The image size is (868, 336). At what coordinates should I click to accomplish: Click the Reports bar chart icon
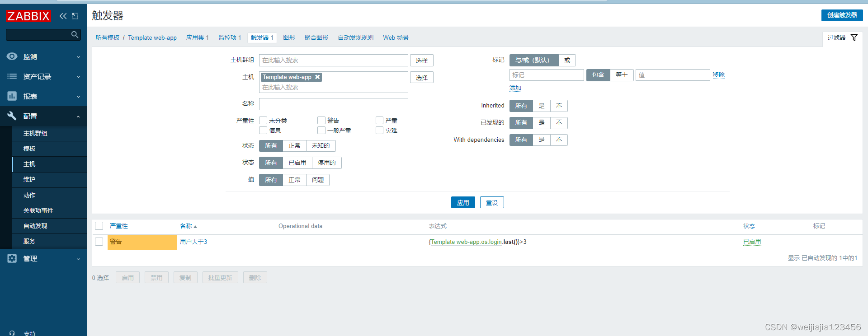click(12, 96)
